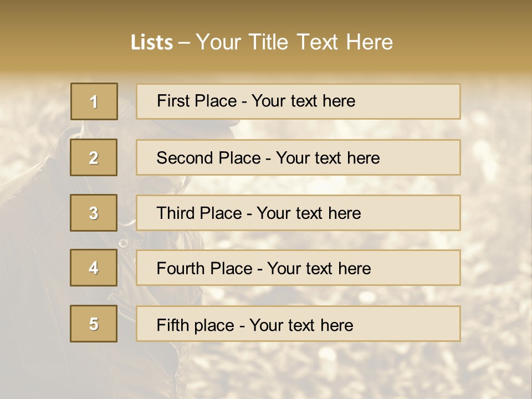
Task: Click the word 'First' in the first row
Action: 171,101
